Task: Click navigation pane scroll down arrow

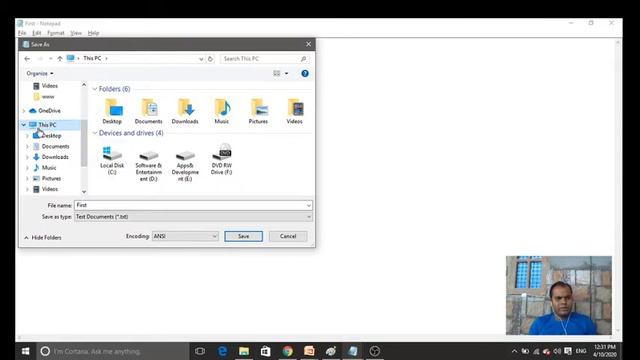Action: coord(84,191)
